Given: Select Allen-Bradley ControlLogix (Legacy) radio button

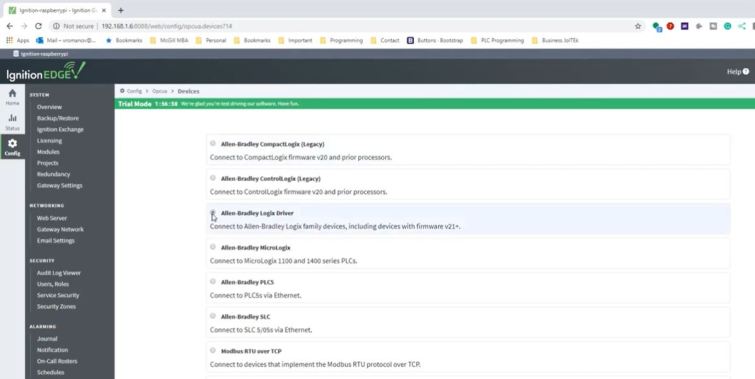Looking at the screenshot, I should coord(213,178).
